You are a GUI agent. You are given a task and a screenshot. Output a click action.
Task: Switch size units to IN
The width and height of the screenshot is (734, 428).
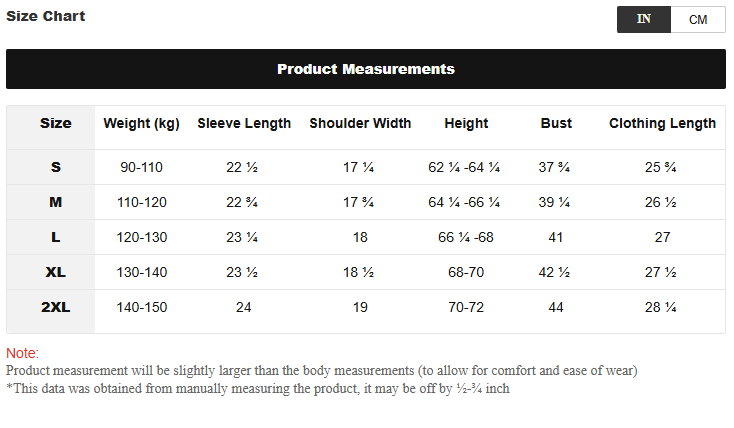pyautogui.click(x=644, y=19)
